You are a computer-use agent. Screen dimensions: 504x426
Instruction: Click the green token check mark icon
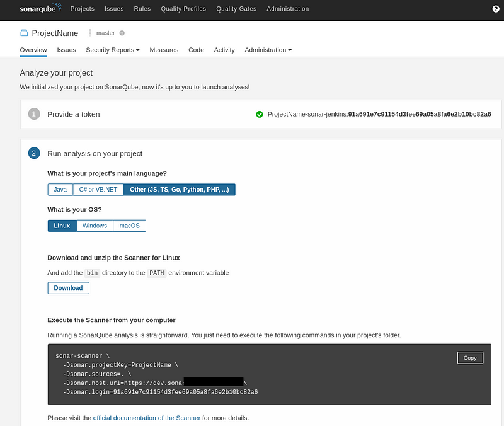tap(260, 114)
